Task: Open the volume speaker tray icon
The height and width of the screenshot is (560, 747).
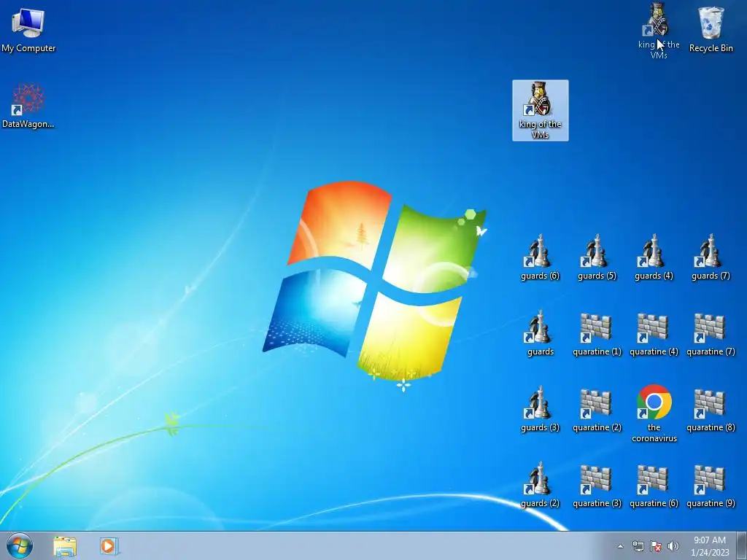Action: click(673, 546)
